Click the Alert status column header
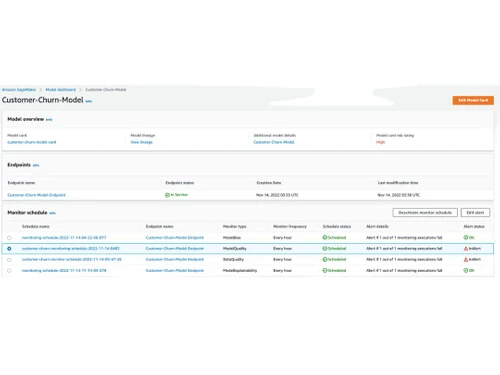The image size is (500, 375). pyautogui.click(x=474, y=227)
